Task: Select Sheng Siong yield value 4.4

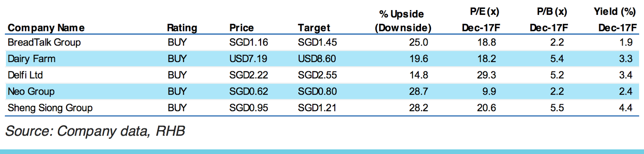Action: [626, 108]
